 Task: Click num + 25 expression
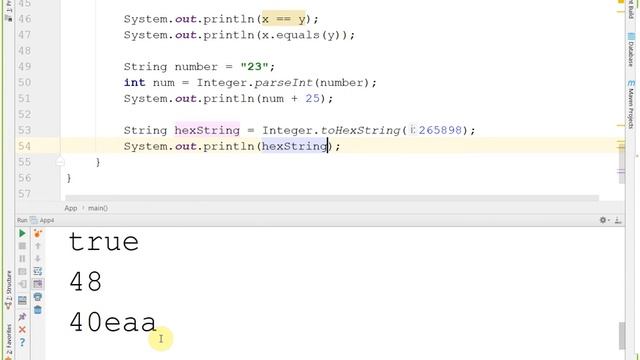coord(291,98)
